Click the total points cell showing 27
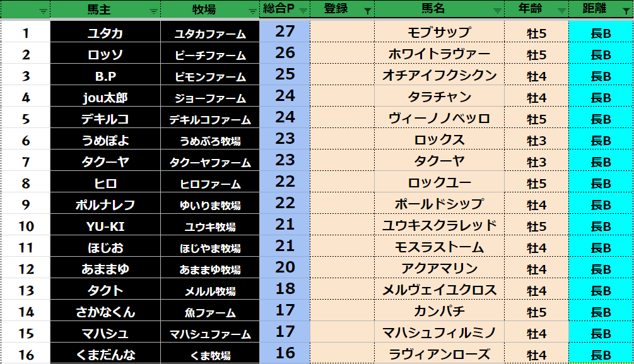The image size is (634, 364). [285, 32]
